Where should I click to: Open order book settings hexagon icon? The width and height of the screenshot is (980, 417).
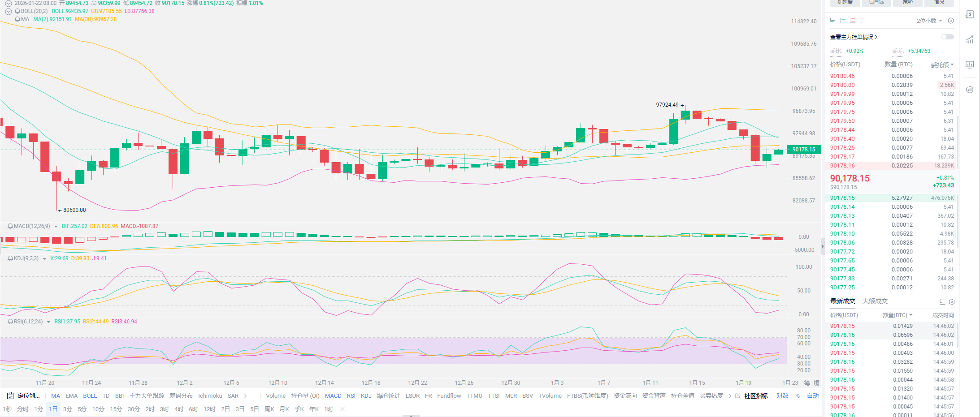pyautogui.click(x=951, y=21)
